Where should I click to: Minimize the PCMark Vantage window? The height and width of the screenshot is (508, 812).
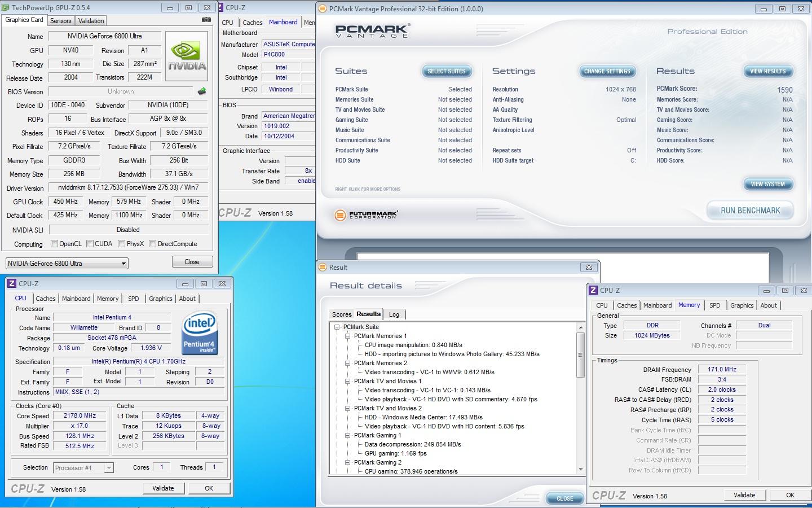point(764,8)
